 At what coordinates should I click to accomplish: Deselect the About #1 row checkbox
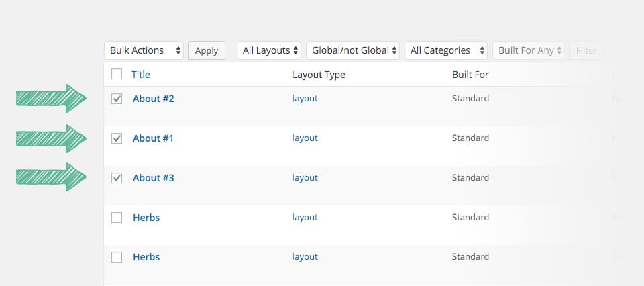pos(117,138)
